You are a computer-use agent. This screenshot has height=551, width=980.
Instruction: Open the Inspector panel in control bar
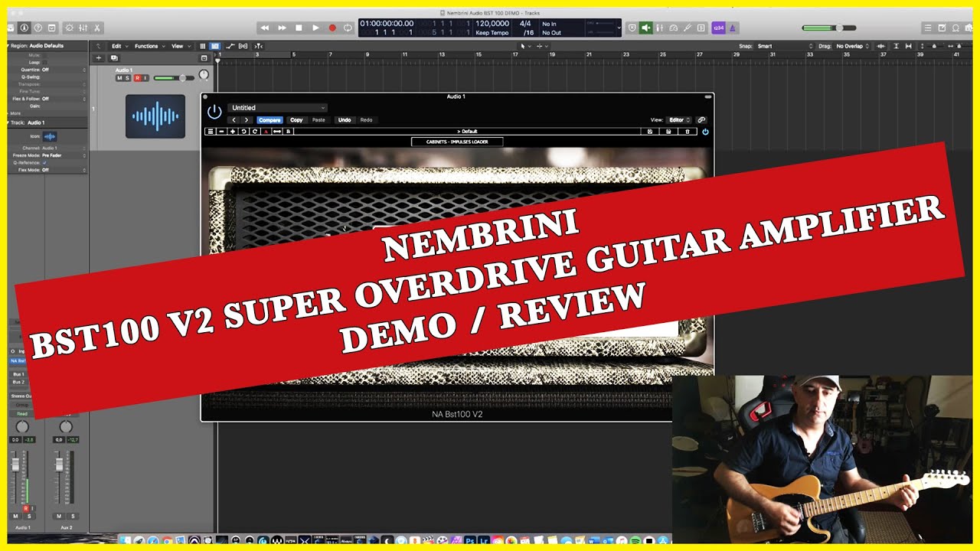coord(24,28)
